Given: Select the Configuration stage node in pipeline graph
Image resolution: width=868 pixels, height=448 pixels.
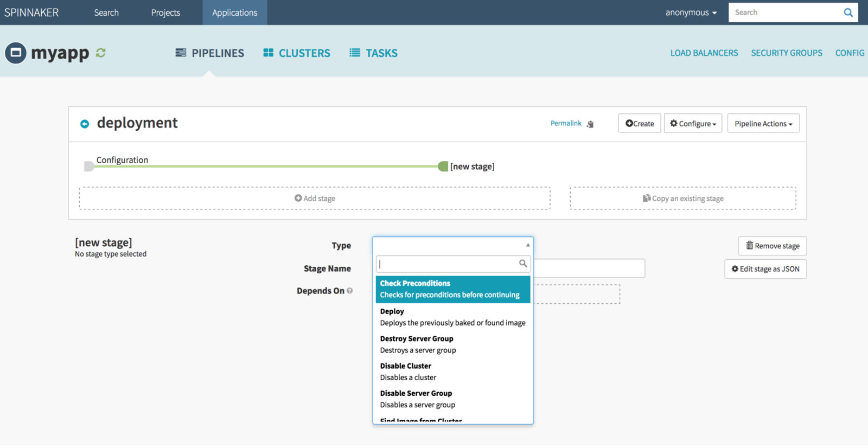Looking at the screenshot, I should pyautogui.click(x=89, y=167).
